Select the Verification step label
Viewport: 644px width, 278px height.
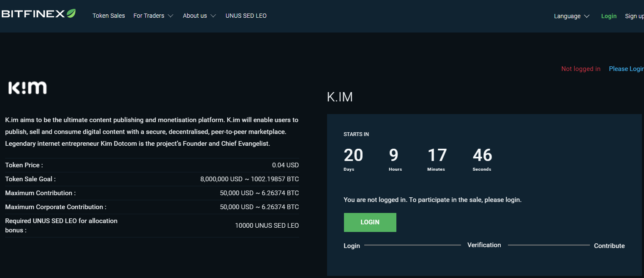click(x=484, y=245)
